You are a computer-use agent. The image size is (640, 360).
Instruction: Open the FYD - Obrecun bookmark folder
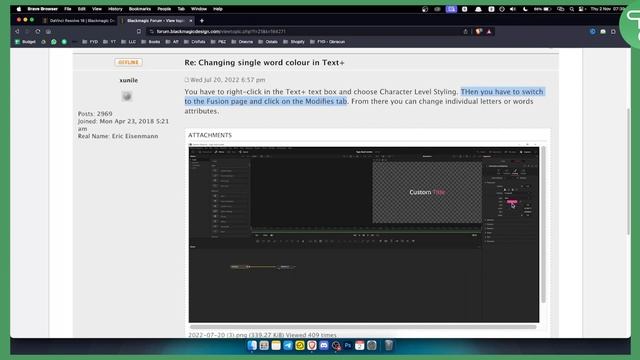pyautogui.click(x=327, y=42)
